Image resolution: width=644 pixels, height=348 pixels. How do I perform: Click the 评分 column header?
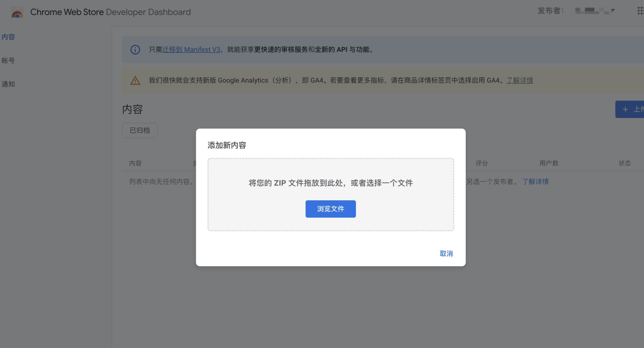481,163
